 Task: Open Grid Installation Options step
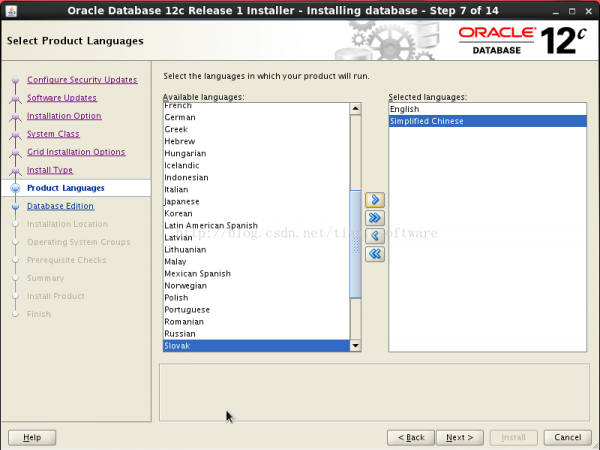[76, 152]
